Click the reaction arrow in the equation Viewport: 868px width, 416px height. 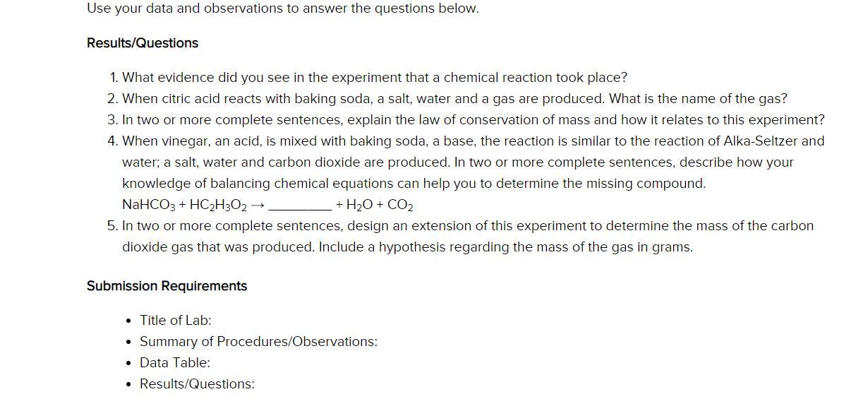[258, 206]
